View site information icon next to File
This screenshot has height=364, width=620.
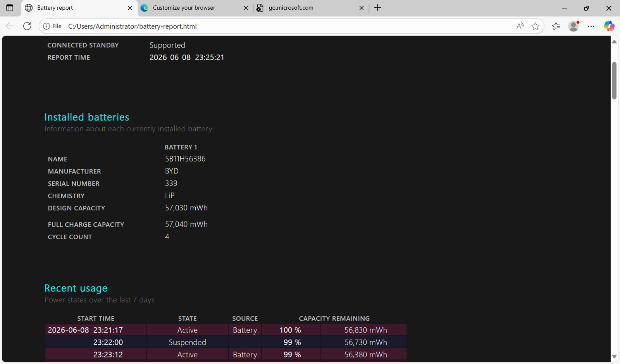point(46,26)
